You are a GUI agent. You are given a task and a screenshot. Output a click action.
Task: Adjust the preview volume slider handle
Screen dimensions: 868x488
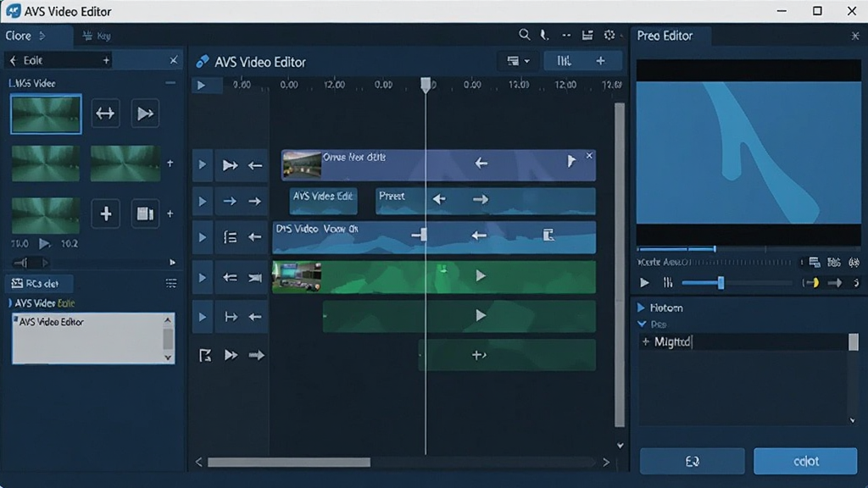pyautogui.click(x=721, y=283)
